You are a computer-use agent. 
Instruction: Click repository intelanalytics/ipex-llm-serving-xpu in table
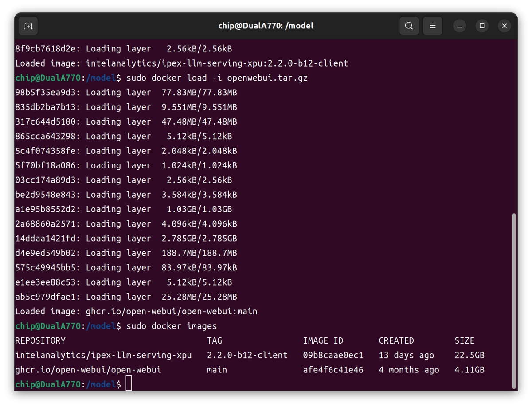(x=103, y=356)
